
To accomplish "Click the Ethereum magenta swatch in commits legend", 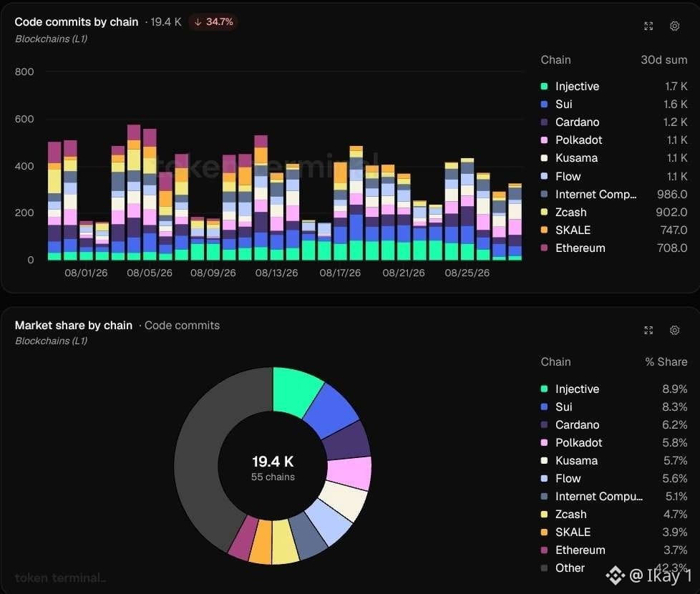I will [544, 248].
